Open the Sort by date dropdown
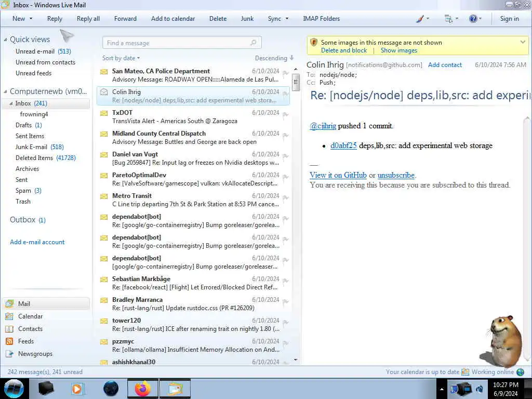The height and width of the screenshot is (399, 532). 121,58
